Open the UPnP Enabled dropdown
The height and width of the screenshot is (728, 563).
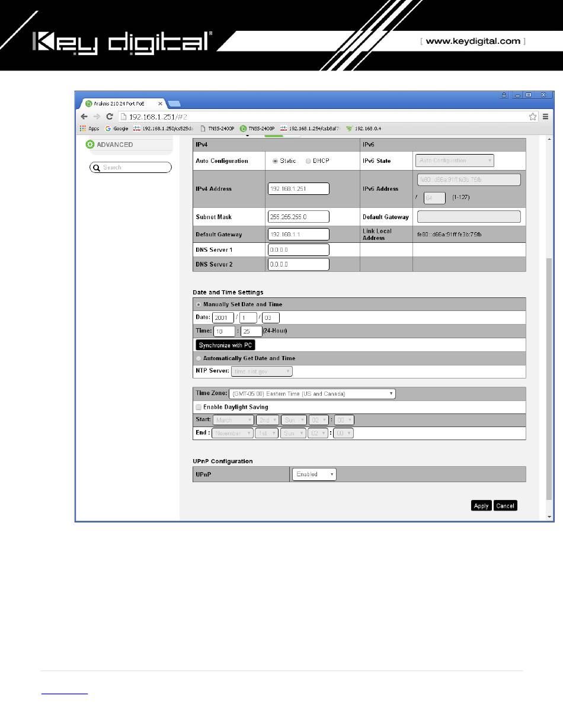point(314,474)
